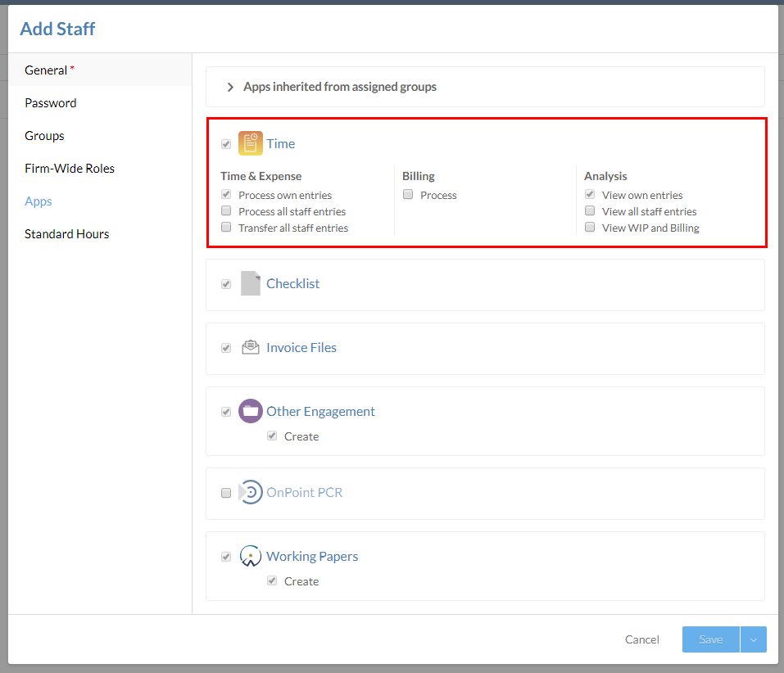Viewport: 784px width, 673px height.
Task: Switch to the Firm-Wide Roles tab
Action: point(70,169)
